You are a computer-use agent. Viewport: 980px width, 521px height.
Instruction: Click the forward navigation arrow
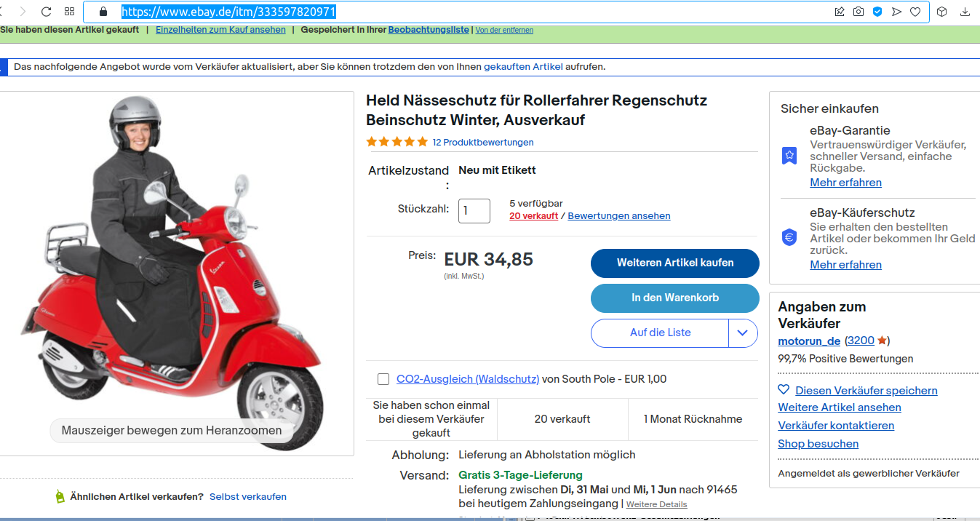coord(23,12)
